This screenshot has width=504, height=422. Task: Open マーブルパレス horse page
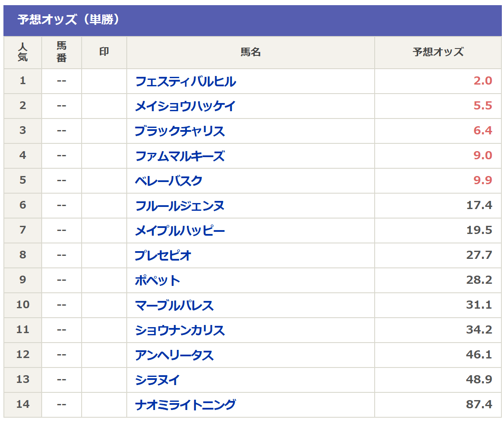[x=174, y=305]
